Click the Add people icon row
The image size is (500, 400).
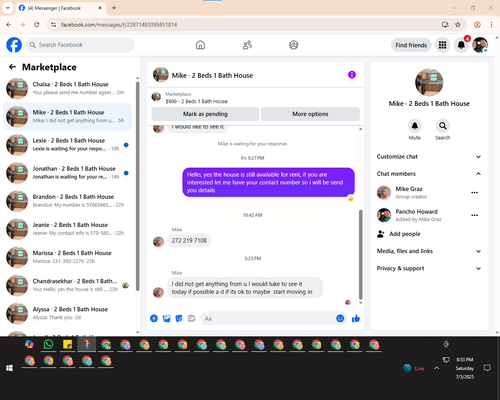pyautogui.click(x=429, y=234)
